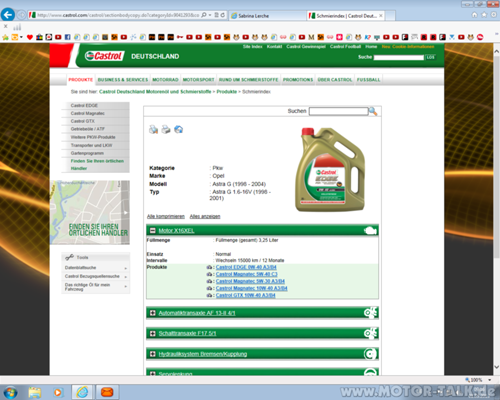500x400 pixels.
Task: Click the globe icon above Kategorie
Action: tap(179, 129)
